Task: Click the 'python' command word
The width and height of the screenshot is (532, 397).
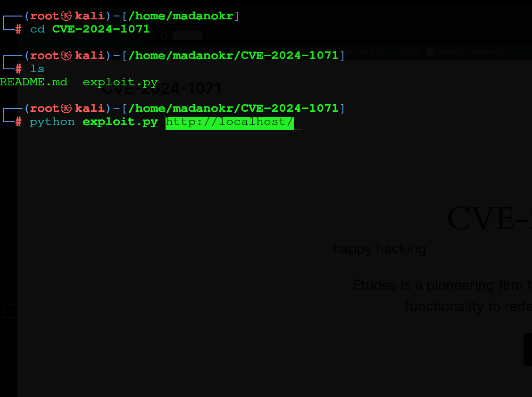Action: click(52, 122)
